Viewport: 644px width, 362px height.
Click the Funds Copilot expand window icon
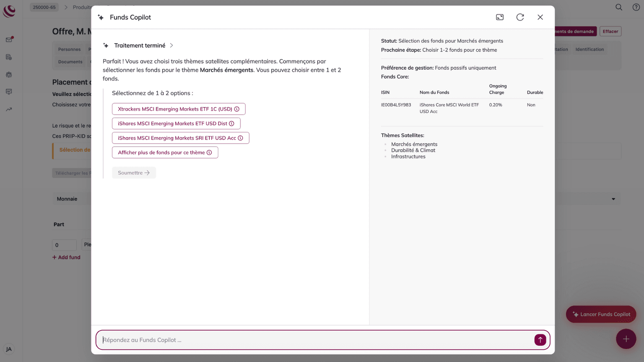[x=499, y=17]
